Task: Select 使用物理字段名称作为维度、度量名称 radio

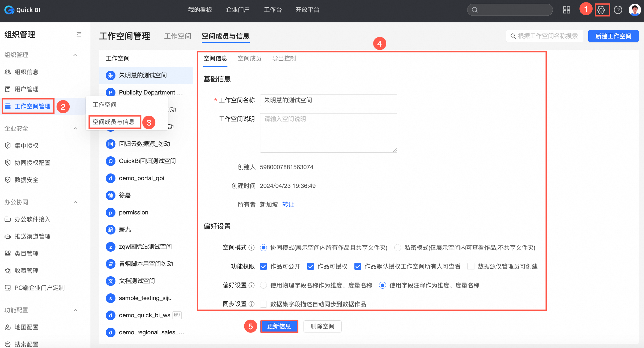Action: pyautogui.click(x=263, y=285)
